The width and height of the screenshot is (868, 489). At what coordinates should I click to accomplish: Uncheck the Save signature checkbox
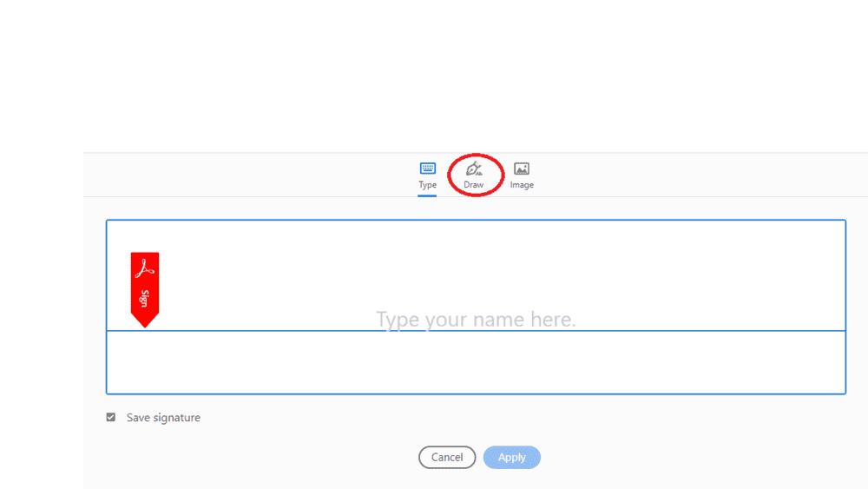[x=111, y=417]
